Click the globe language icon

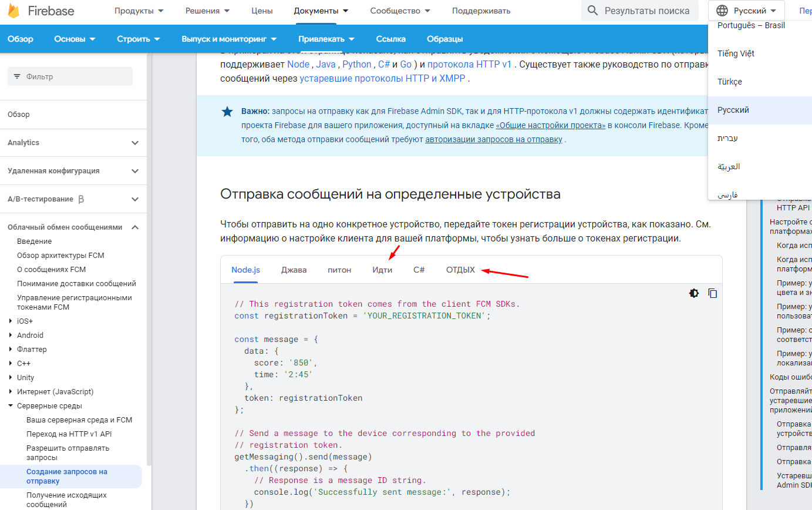coord(723,11)
